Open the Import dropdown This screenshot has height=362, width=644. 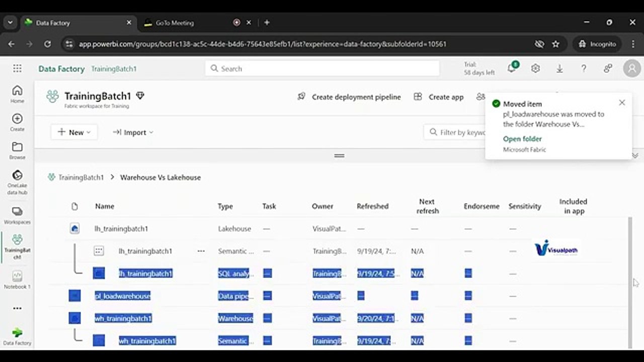coord(133,132)
